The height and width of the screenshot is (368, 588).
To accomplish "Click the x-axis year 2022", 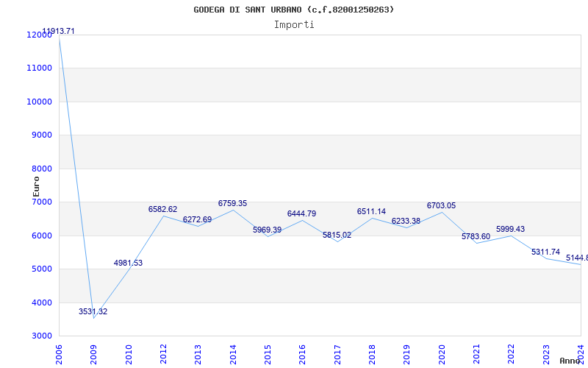I will pos(512,355).
